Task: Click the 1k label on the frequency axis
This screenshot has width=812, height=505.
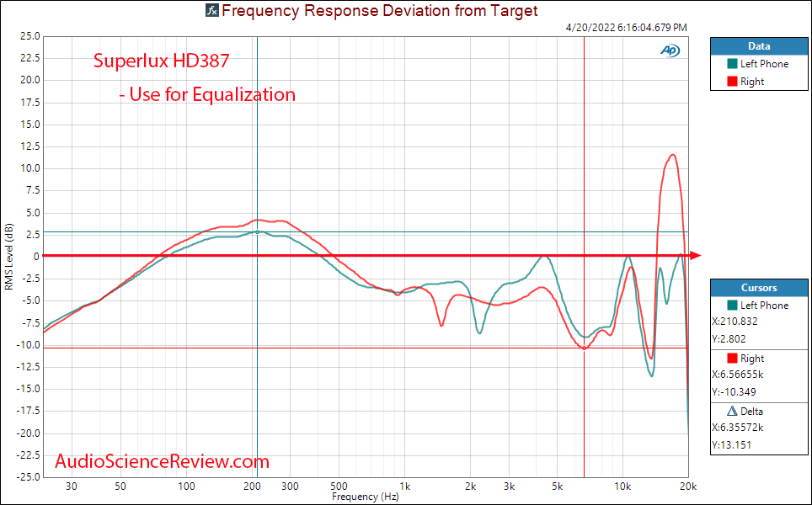Action: (405, 486)
